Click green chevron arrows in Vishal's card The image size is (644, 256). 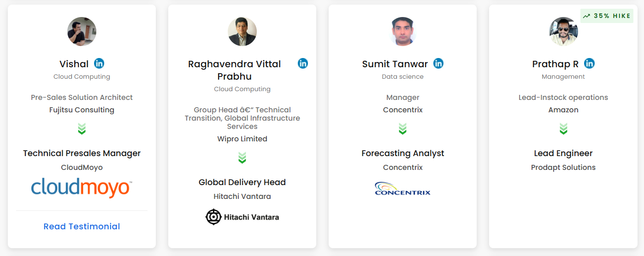pyautogui.click(x=82, y=129)
